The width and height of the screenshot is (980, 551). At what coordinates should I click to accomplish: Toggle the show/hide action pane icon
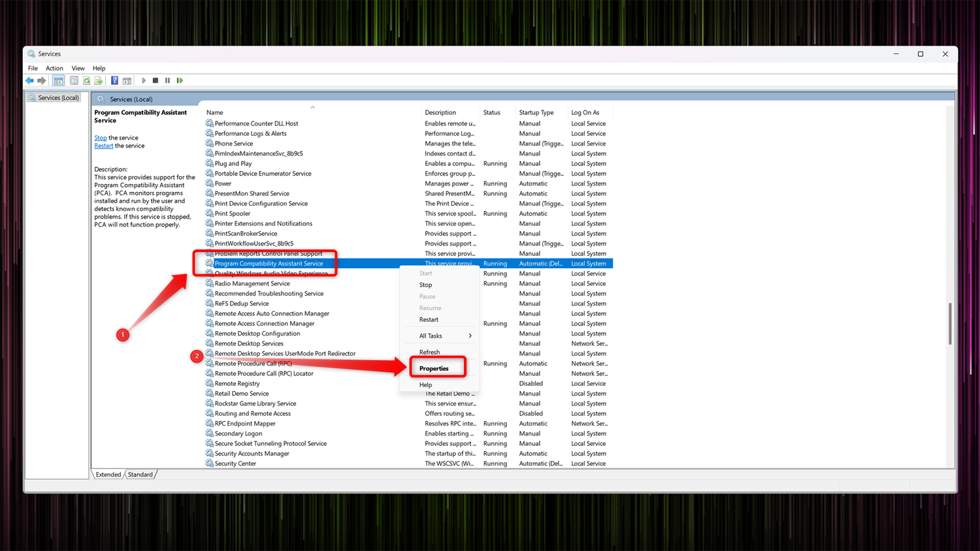127,80
